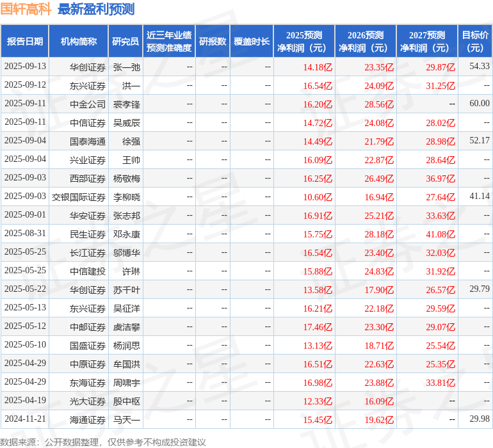
Task: Click researcher name 杨润思
Action: pyautogui.click(x=126, y=346)
